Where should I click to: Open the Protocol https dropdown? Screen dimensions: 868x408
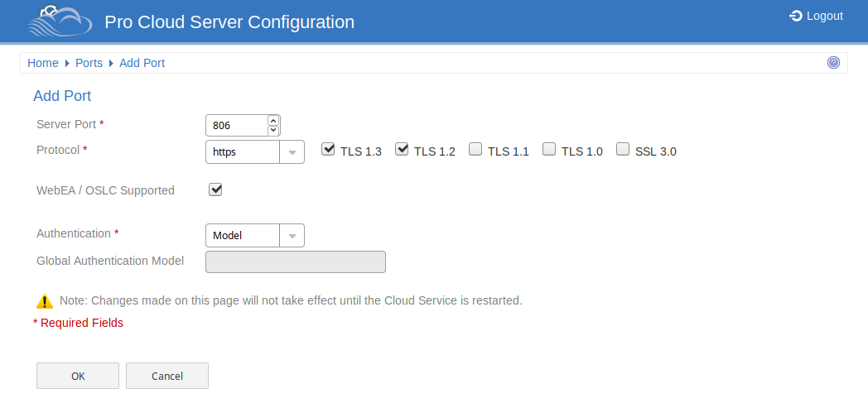pyautogui.click(x=254, y=151)
